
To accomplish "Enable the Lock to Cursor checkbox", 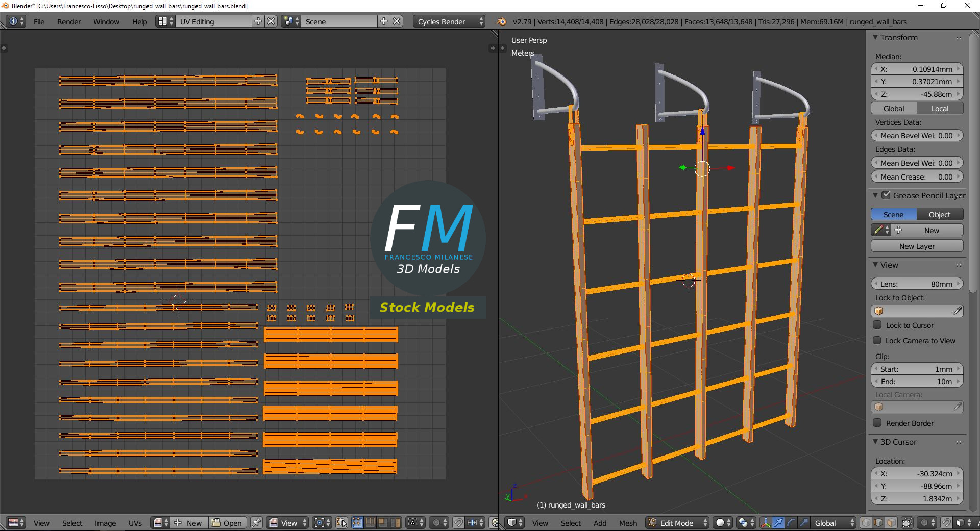I will pyautogui.click(x=877, y=325).
